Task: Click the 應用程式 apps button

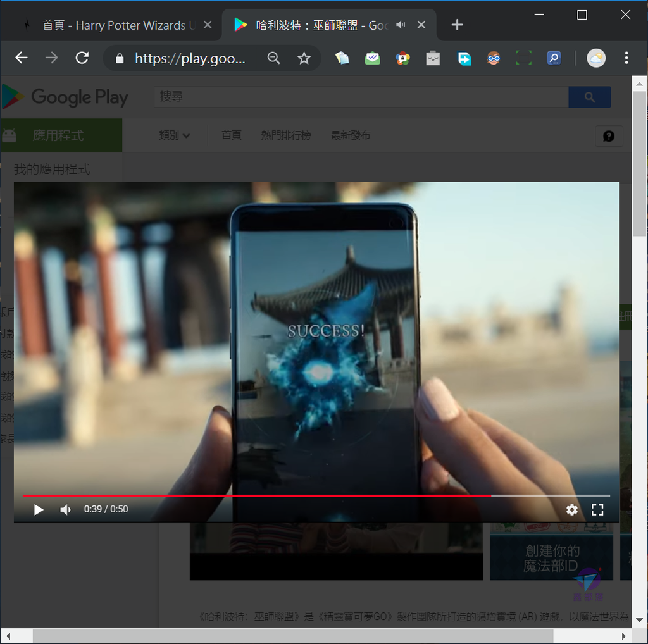Action: pyautogui.click(x=61, y=135)
